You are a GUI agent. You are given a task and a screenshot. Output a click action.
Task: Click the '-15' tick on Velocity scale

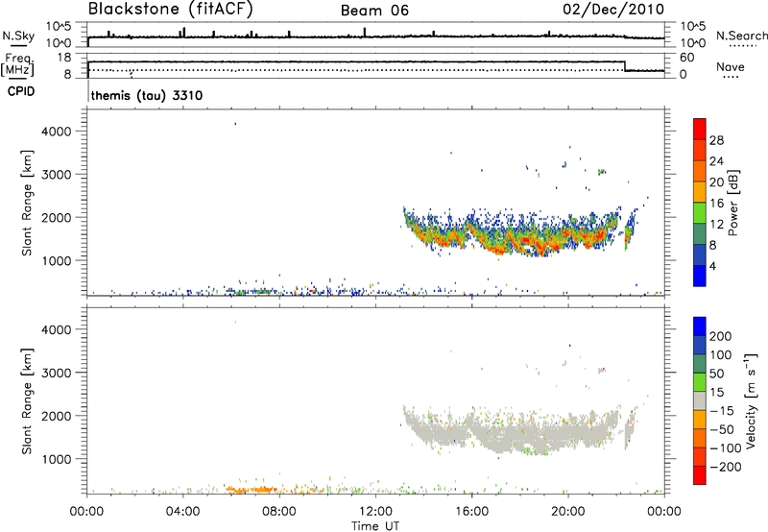tap(722, 410)
